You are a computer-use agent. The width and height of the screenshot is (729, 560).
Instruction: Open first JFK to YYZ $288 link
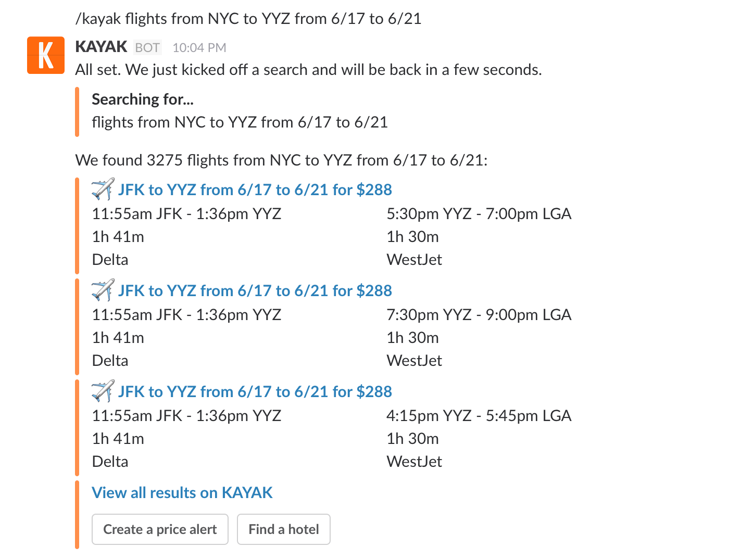point(255,189)
